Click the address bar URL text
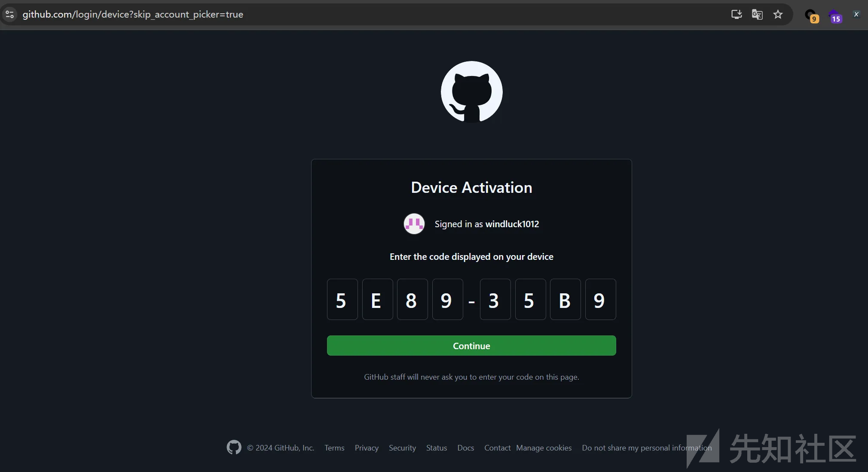Image resolution: width=868 pixels, height=472 pixels. (x=133, y=14)
